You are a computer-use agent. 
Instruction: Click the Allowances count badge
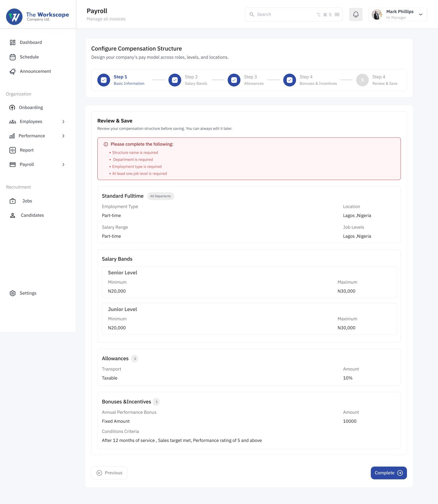135,359
